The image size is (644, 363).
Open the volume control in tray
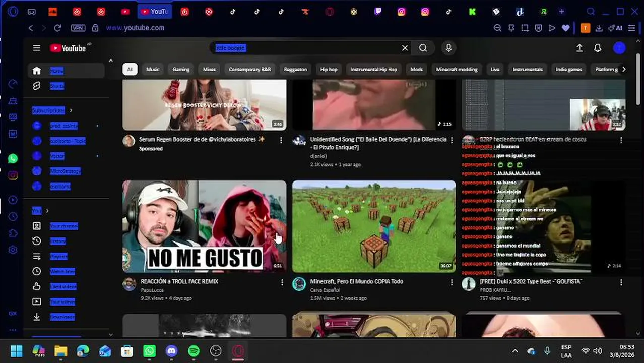pyautogui.click(x=598, y=351)
